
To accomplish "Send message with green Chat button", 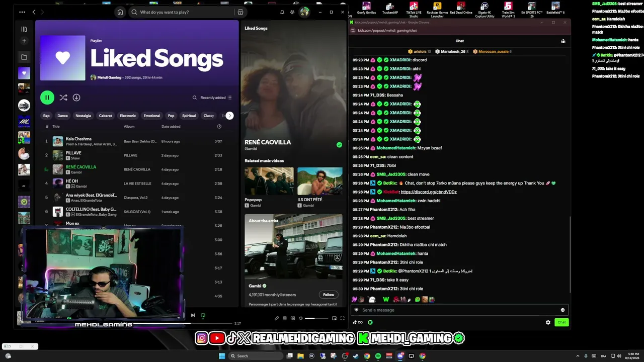I will pos(561,322).
